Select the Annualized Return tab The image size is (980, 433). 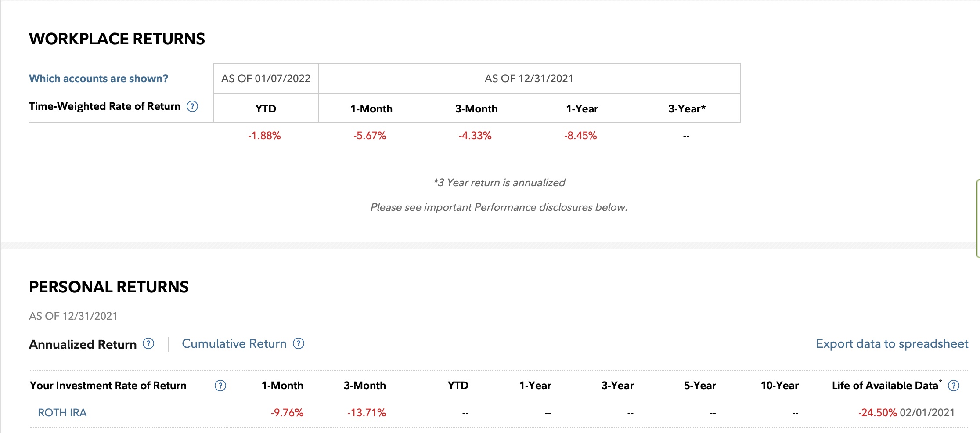(83, 345)
